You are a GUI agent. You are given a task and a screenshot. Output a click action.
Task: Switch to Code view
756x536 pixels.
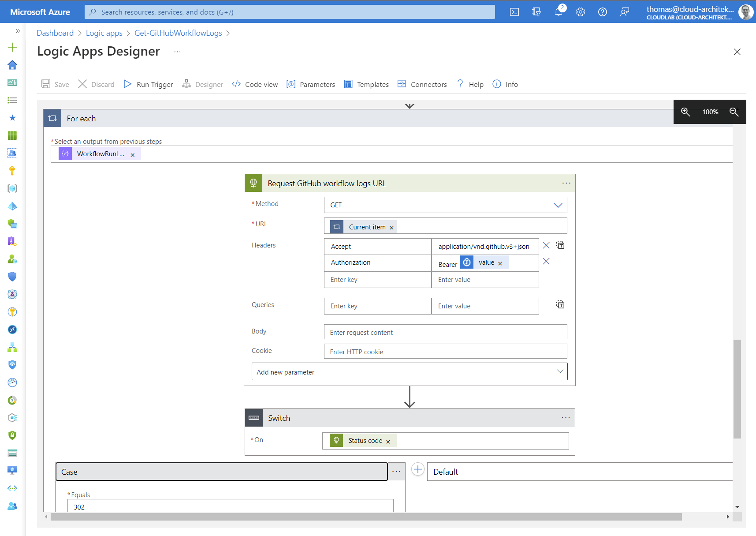(255, 84)
